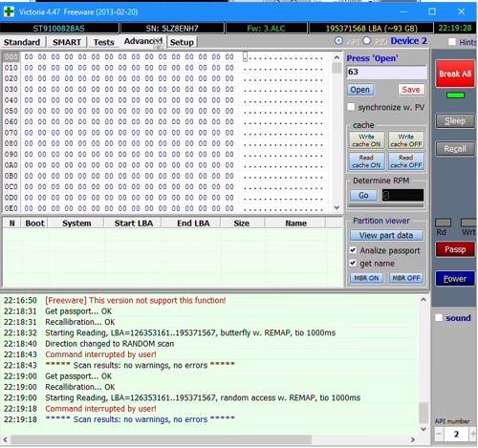
Task: Click the black RPM value field
Action: 402,195
